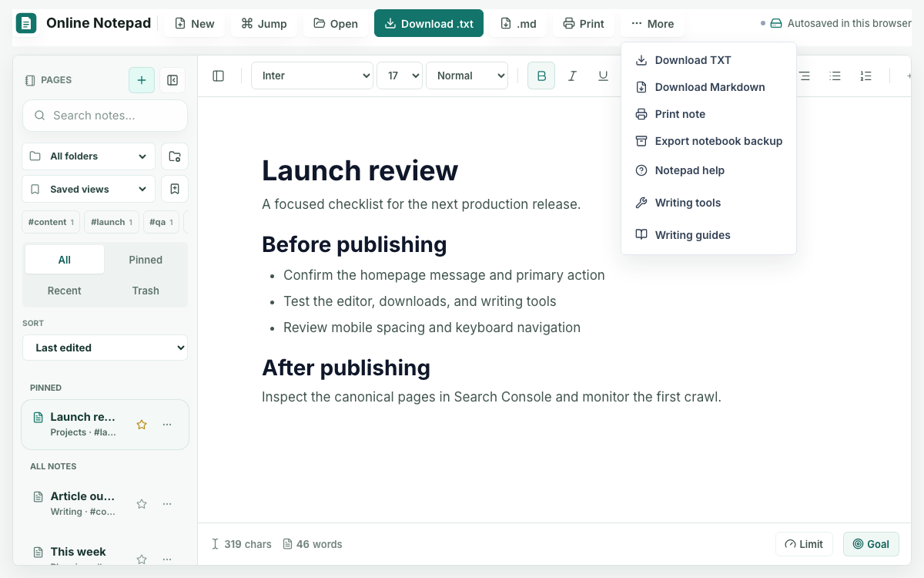Open the manage folders icon button
The height and width of the screenshot is (578, 924).
175,156
